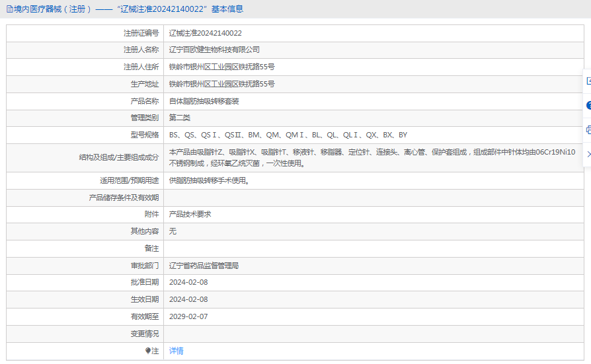Click the help question-mark icon on right edge
This screenshot has width=591, height=364.
[x=589, y=106]
